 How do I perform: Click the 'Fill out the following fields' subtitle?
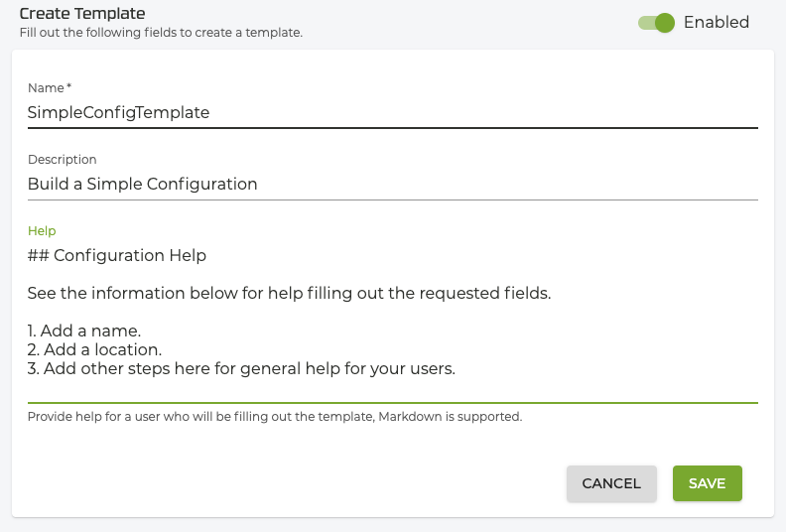pyautogui.click(x=160, y=32)
